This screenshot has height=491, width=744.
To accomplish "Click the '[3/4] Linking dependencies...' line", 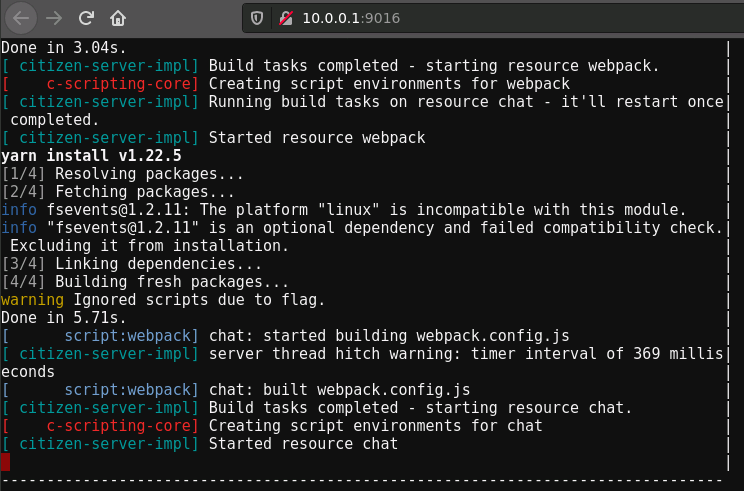I will pyautogui.click(x=131, y=264).
